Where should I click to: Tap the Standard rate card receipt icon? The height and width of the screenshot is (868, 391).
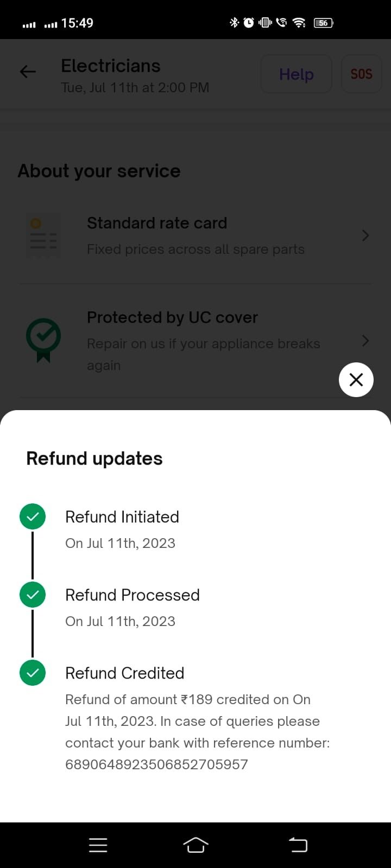point(42,237)
